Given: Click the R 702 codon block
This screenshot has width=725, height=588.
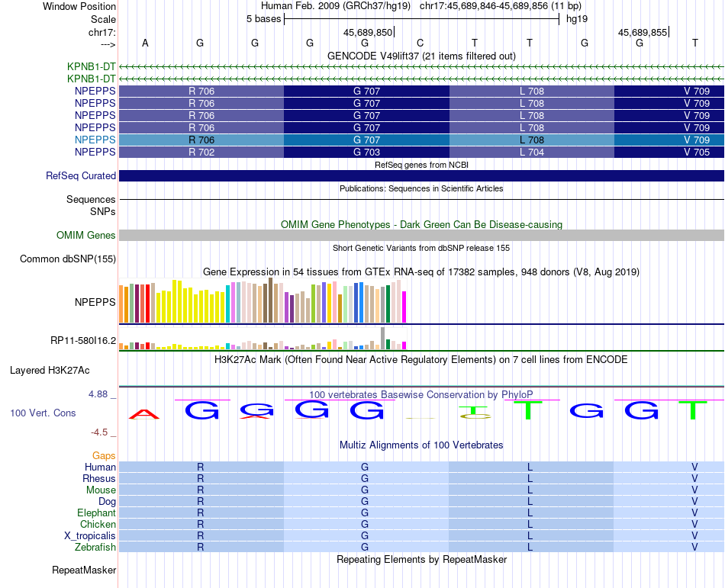Looking at the screenshot, I should pos(201,152).
